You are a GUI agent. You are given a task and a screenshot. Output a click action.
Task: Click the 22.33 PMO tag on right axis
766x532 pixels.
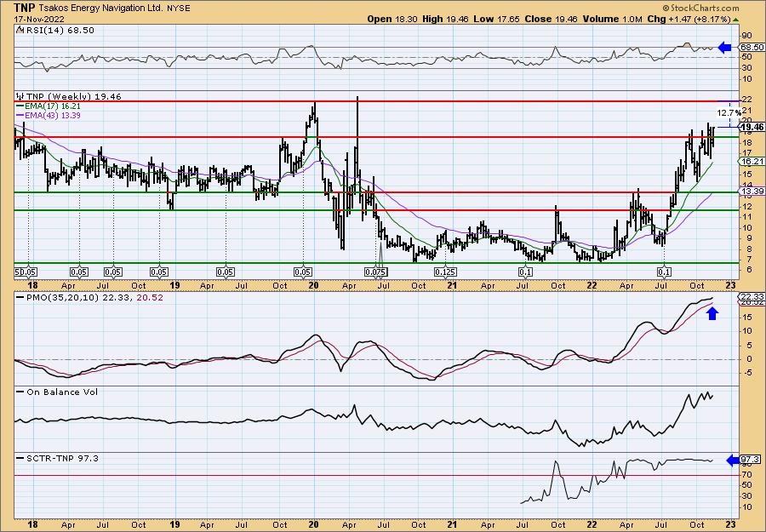[x=752, y=297]
